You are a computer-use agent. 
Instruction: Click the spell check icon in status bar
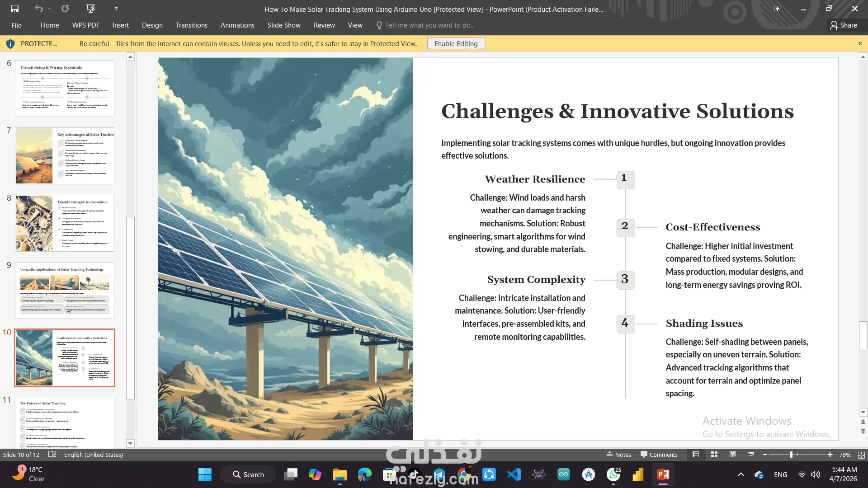pos(52,455)
